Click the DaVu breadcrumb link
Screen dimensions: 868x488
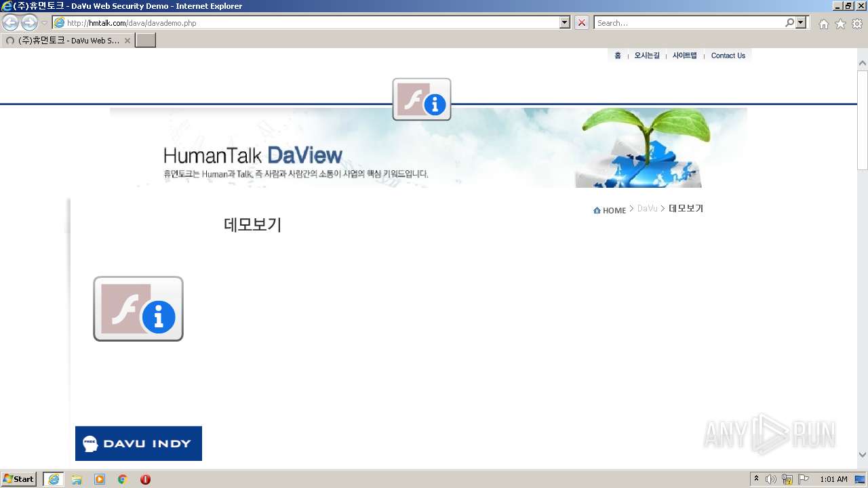(648, 208)
